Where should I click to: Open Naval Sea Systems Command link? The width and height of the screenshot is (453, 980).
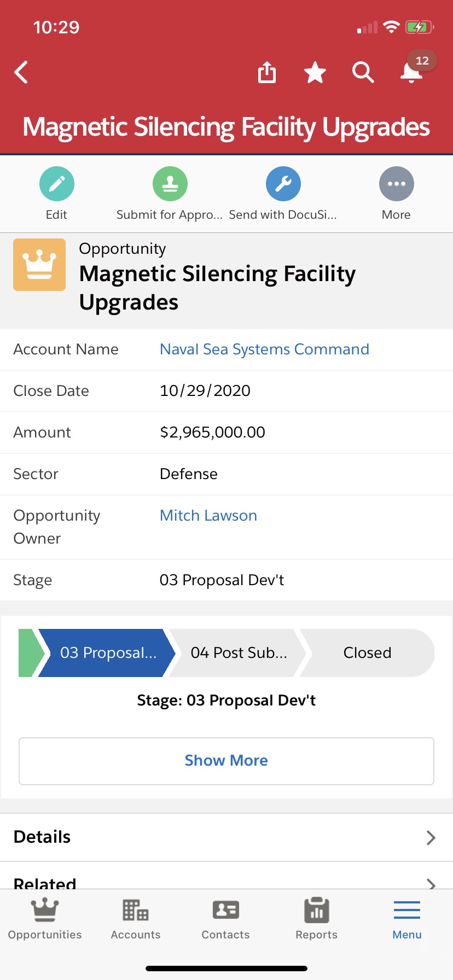tap(264, 349)
